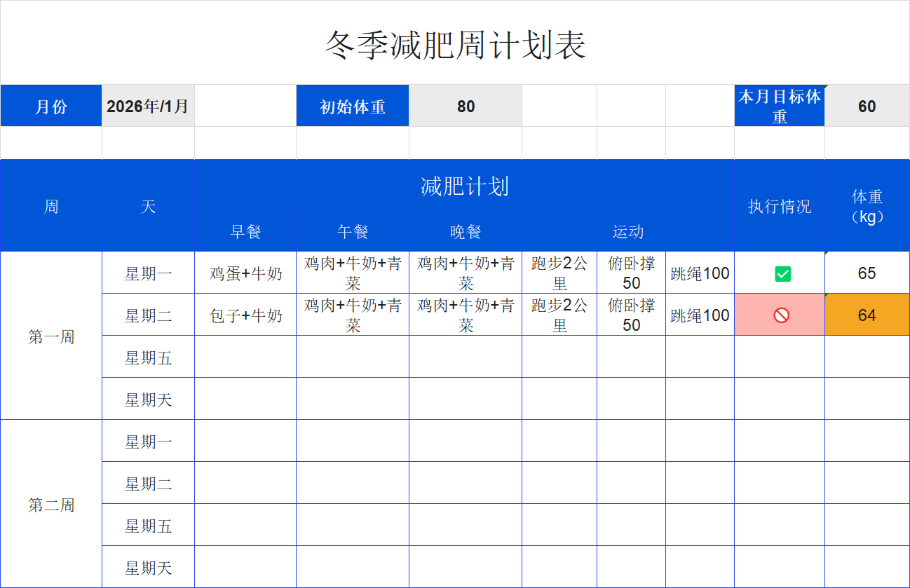This screenshot has height=588, width=910.
Task: Click the 月份 header cell
Action: pyautogui.click(x=50, y=105)
